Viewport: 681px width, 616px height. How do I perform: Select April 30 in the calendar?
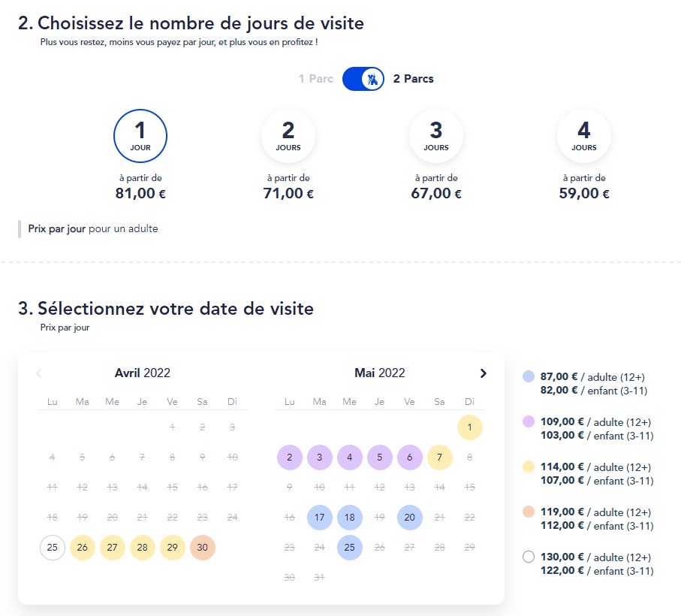click(202, 548)
